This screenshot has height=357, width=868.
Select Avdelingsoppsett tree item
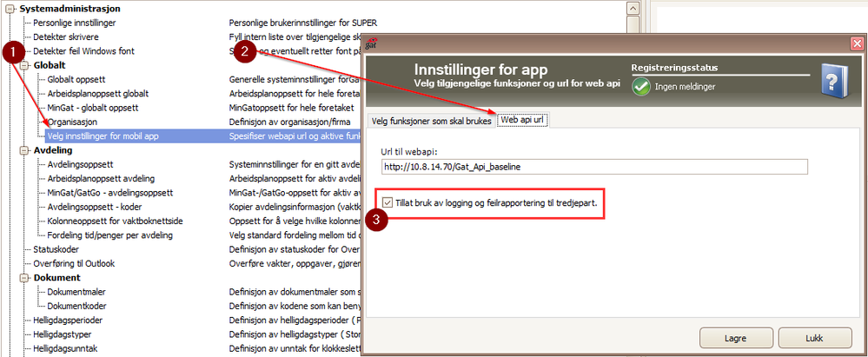click(x=82, y=164)
